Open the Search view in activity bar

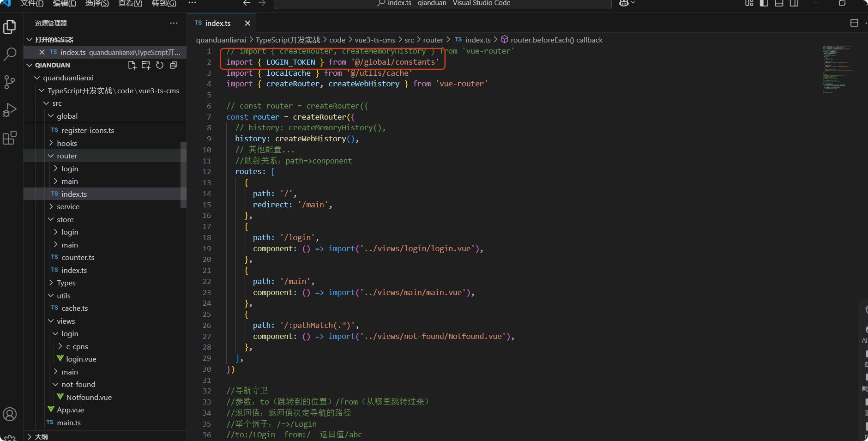point(10,54)
